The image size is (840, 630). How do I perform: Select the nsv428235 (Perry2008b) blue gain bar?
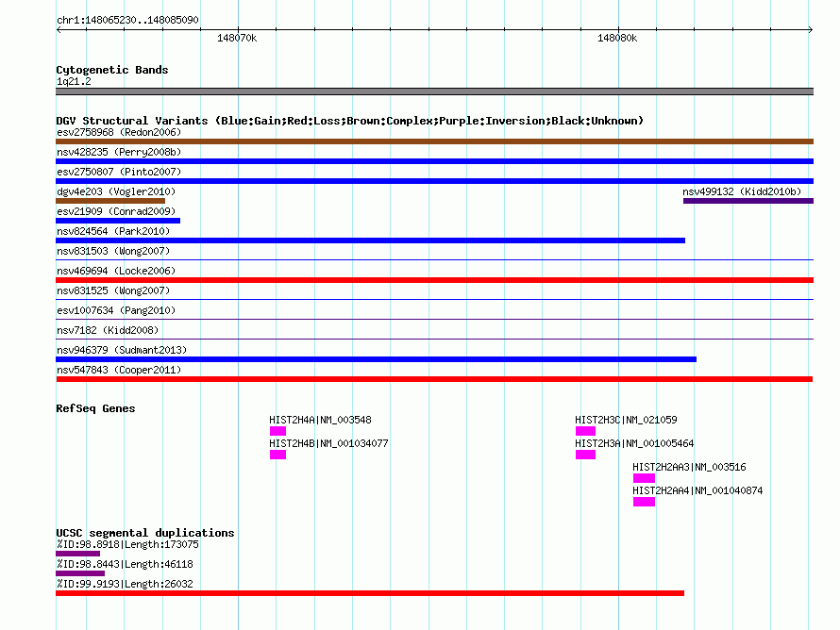click(x=434, y=161)
